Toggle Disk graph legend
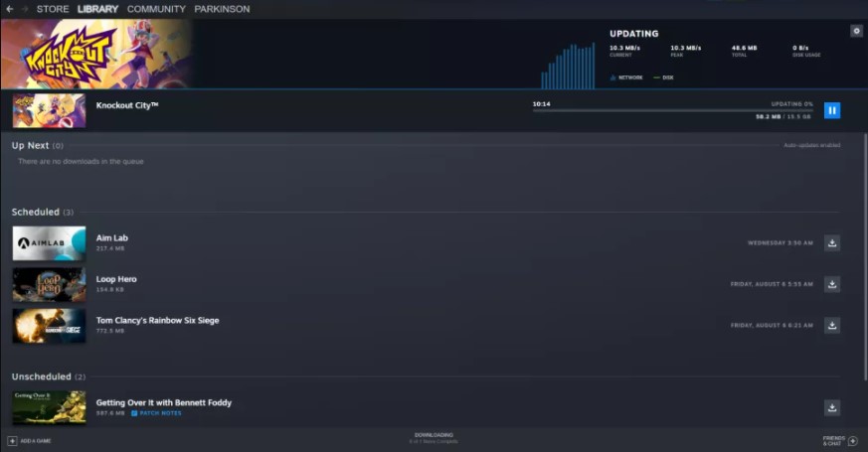The width and height of the screenshot is (868, 452). (663, 77)
